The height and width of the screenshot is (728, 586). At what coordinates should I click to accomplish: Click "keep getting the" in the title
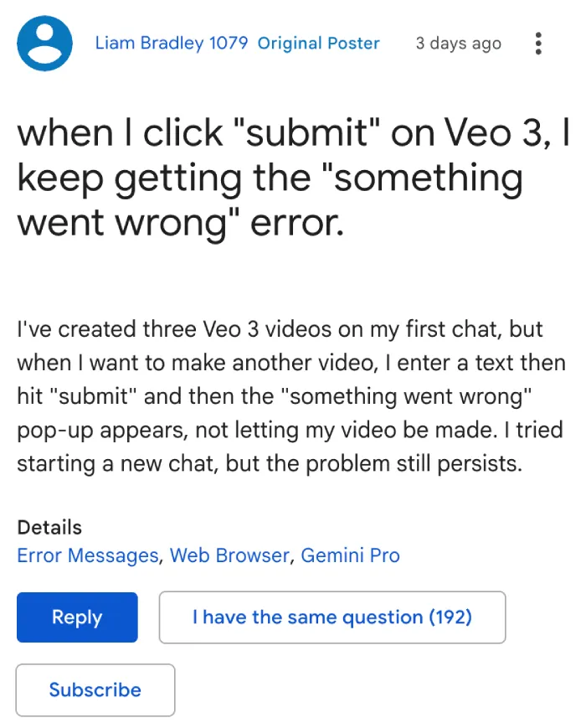click(164, 179)
